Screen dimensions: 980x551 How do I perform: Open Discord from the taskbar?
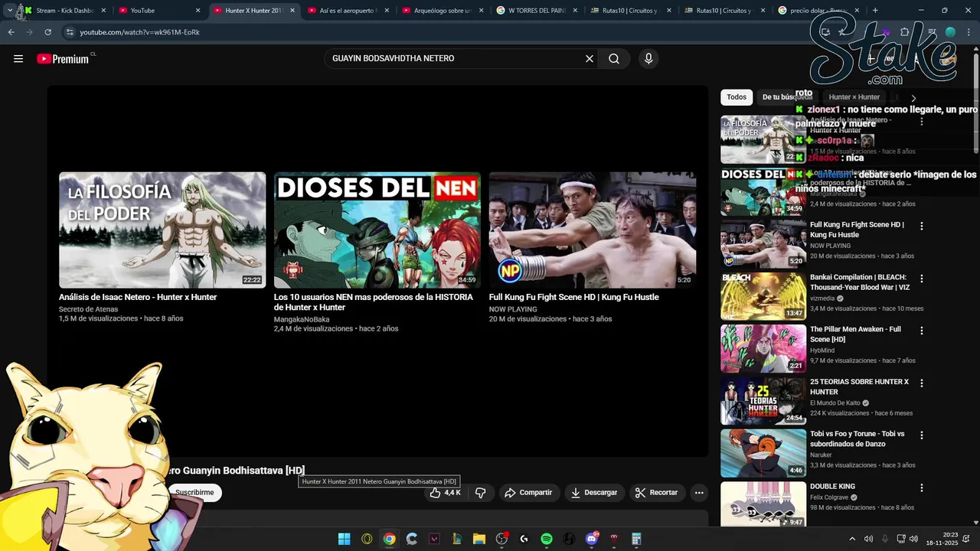click(591, 539)
